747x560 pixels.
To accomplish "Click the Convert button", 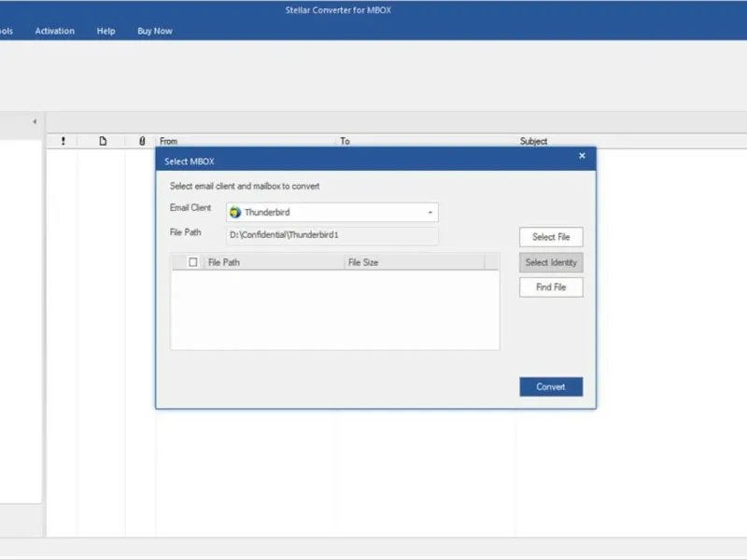I will pos(551,386).
